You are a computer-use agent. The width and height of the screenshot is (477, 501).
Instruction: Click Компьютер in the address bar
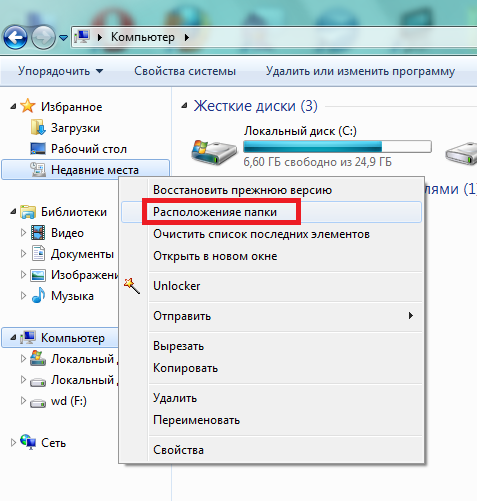pyautogui.click(x=143, y=37)
